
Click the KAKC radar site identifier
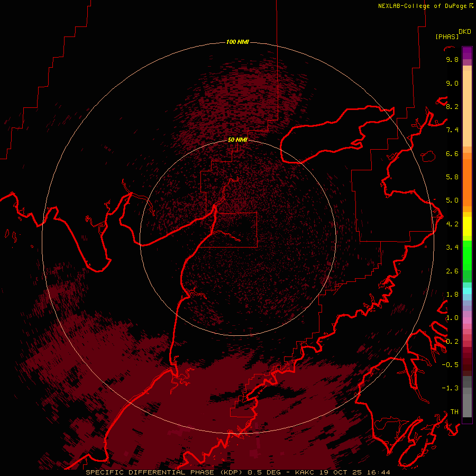(306, 472)
